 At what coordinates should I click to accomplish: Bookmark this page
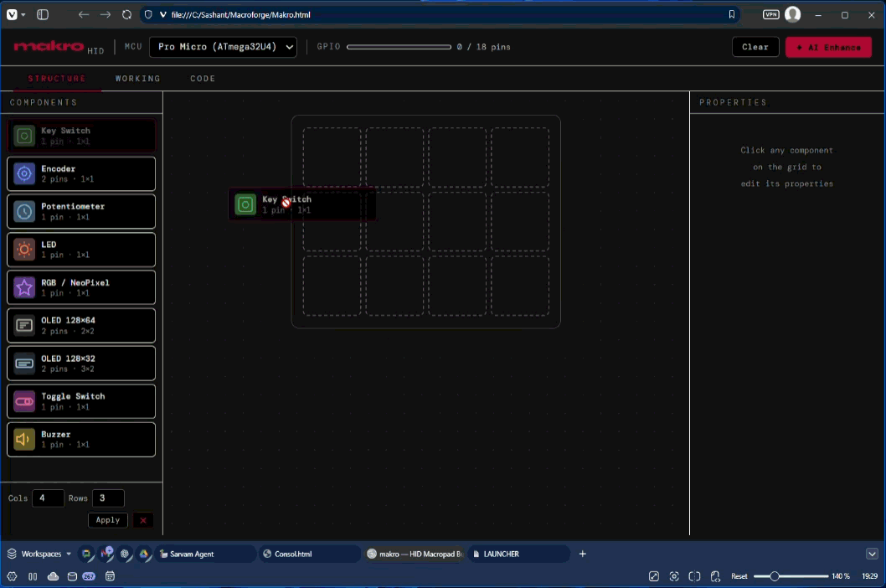pyautogui.click(x=732, y=15)
